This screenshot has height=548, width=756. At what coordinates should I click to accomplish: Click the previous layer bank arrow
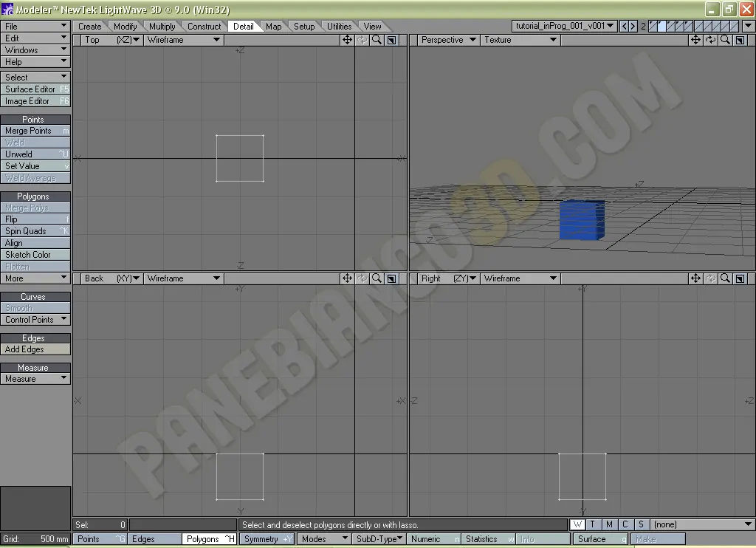click(x=624, y=26)
